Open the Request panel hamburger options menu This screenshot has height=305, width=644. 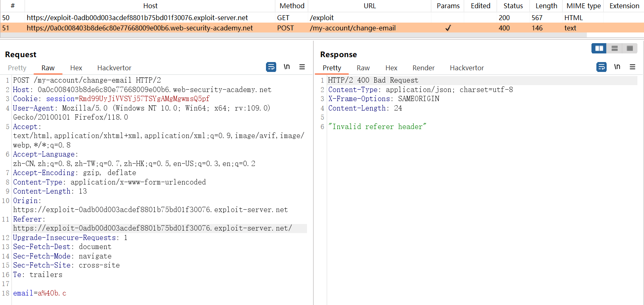(302, 67)
